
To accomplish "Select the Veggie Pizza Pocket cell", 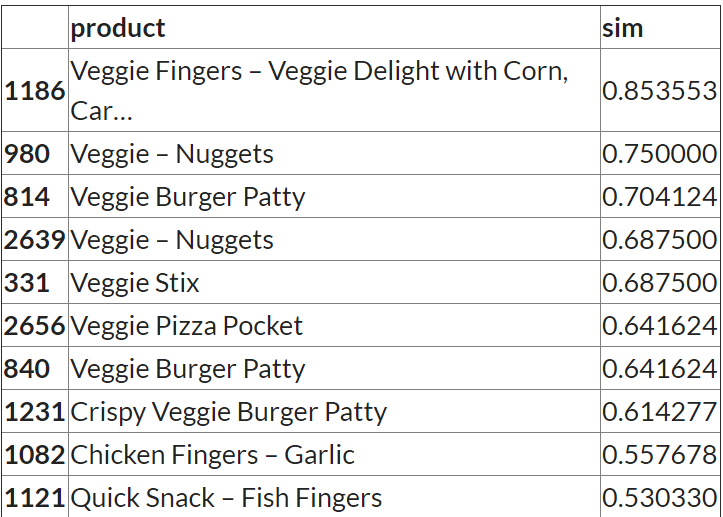I will click(x=187, y=326).
